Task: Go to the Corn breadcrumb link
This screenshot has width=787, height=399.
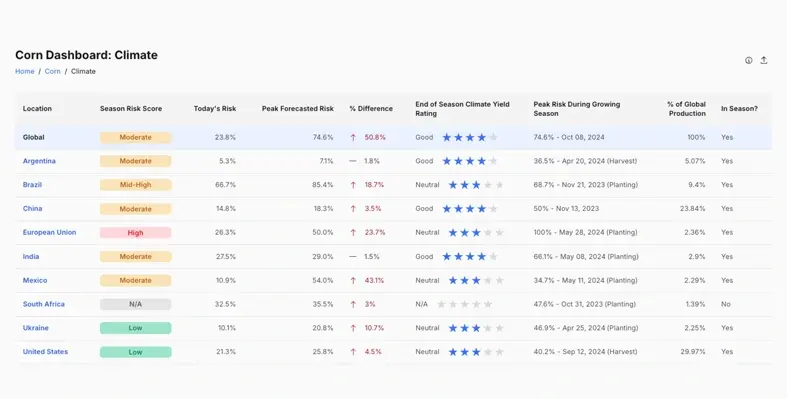Action: pos(52,71)
